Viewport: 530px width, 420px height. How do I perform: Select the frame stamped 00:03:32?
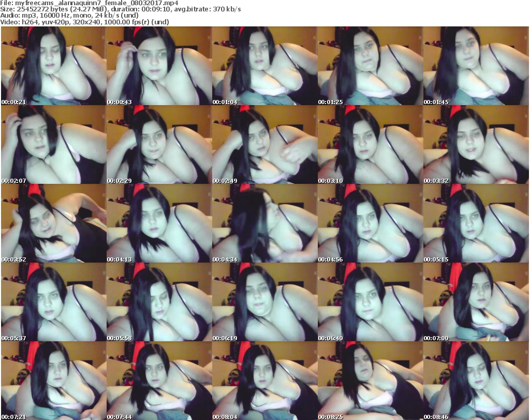[476, 144]
